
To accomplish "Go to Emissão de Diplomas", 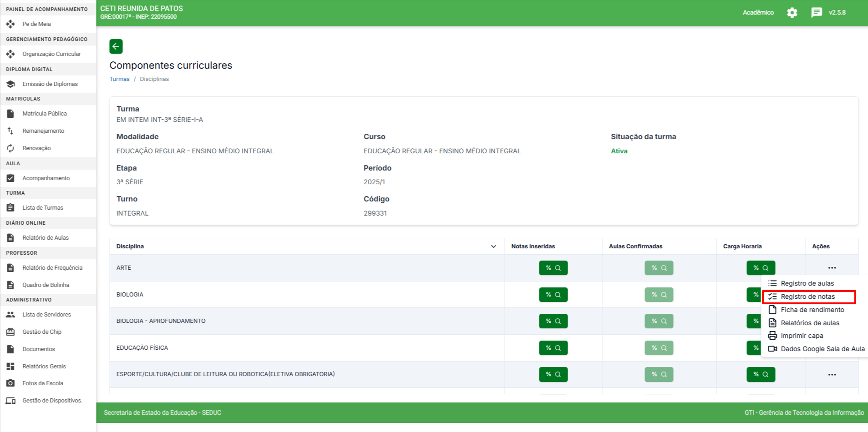I will [x=50, y=84].
